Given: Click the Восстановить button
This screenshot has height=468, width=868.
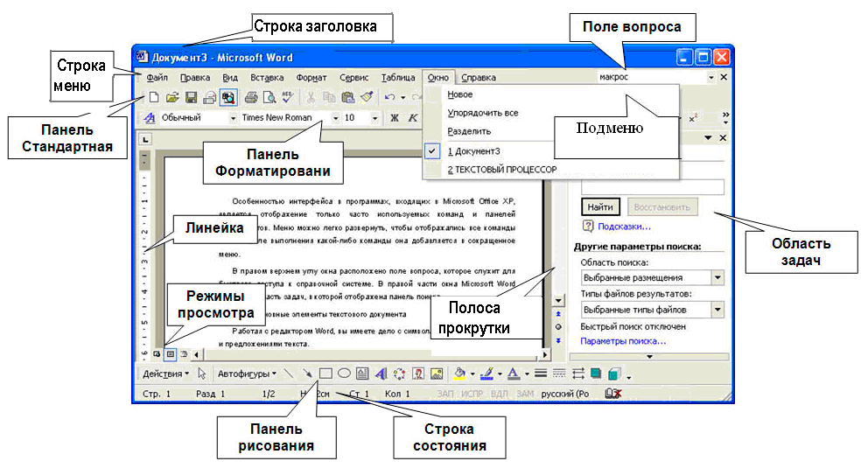Looking at the screenshot, I should [662, 207].
